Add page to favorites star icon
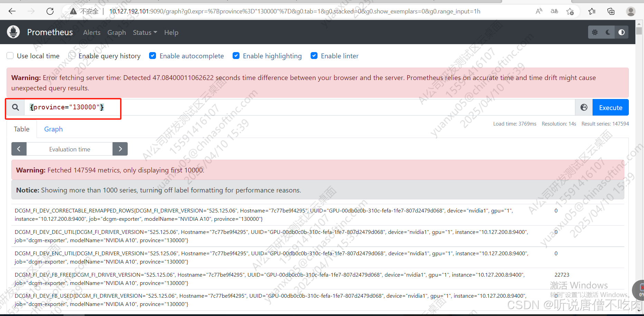This screenshot has height=316, width=644. [570, 11]
